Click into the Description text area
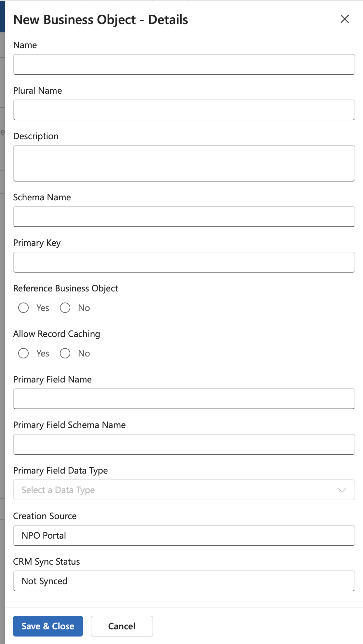363x644 pixels. click(x=184, y=163)
